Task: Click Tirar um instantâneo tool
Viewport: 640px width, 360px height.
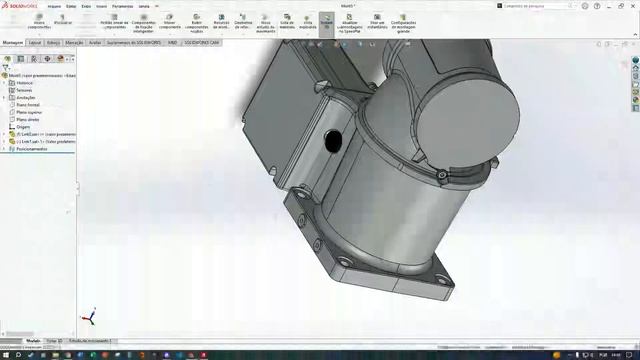Action: (377, 22)
